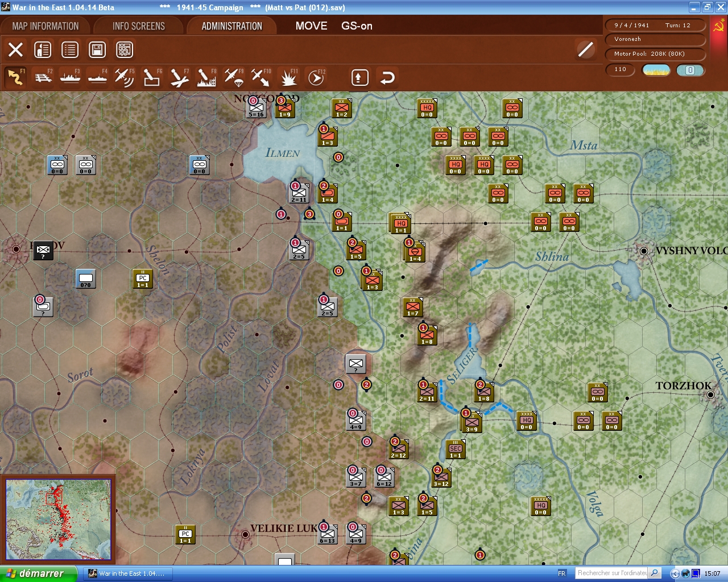
Task: Click the Motor Pool 208K display
Action: point(656,54)
